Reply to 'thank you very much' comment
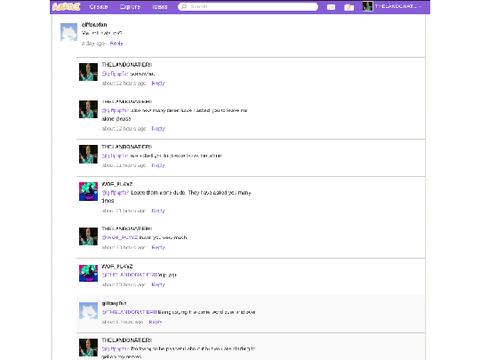480x360 pixels. tap(158, 247)
